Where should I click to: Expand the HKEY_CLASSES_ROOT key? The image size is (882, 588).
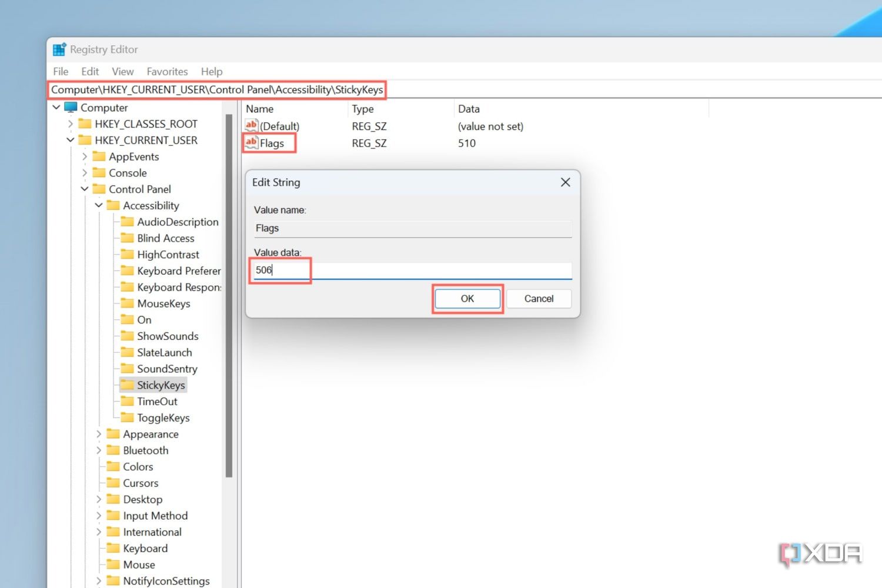[71, 123]
